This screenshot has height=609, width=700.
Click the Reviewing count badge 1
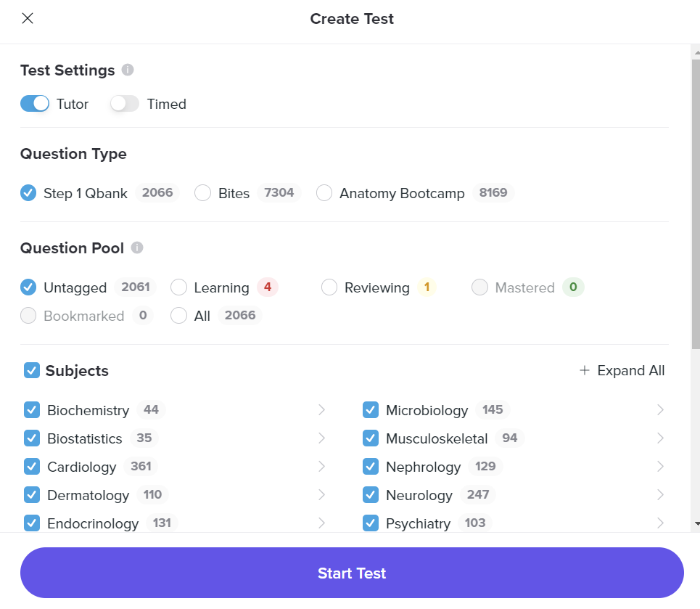tap(427, 287)
